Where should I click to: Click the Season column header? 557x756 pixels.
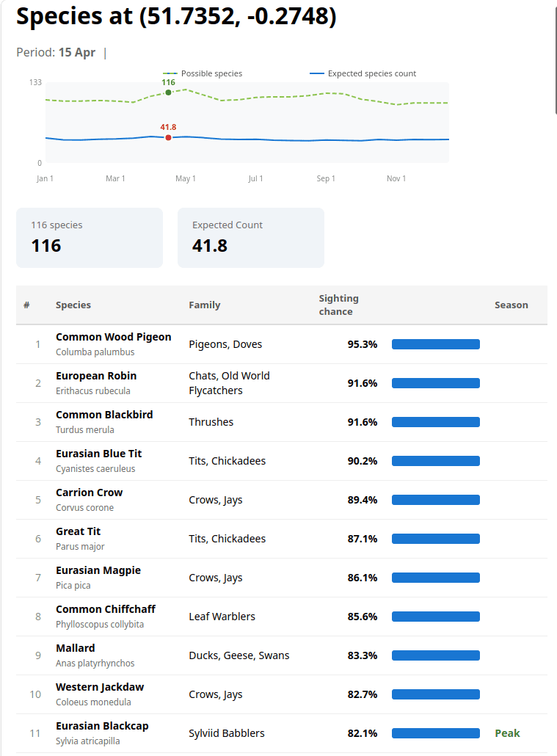coord(511,305)
